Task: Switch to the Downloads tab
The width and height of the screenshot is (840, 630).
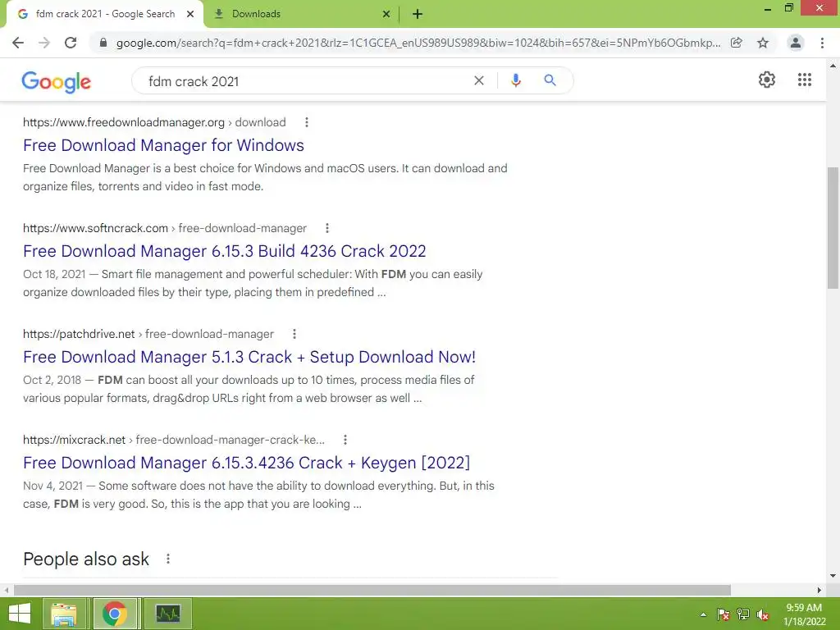Action: pos(303,14)
